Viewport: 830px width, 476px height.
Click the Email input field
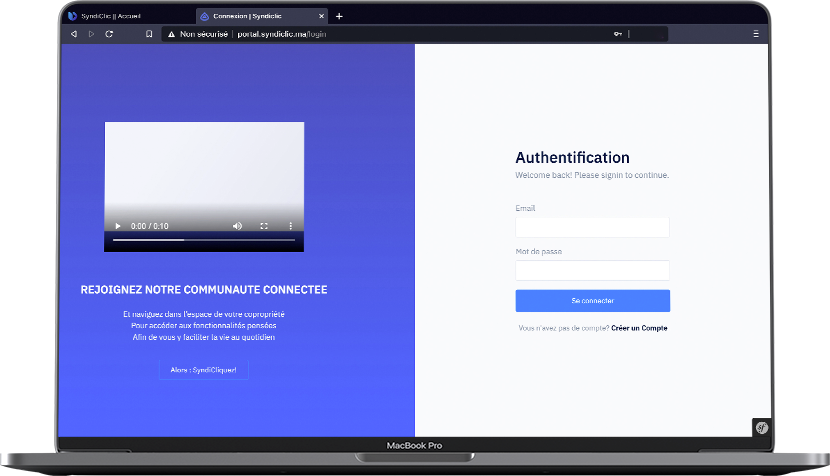[x=592, y=227]
